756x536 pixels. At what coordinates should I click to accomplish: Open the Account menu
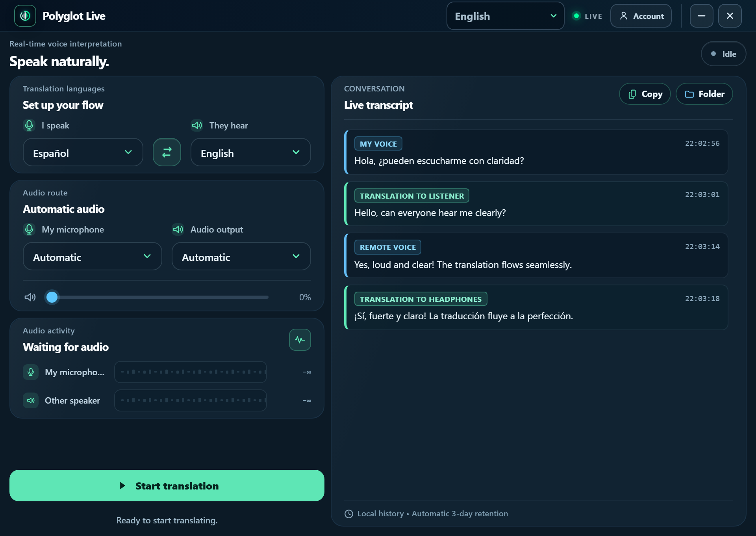pos(641,16)
